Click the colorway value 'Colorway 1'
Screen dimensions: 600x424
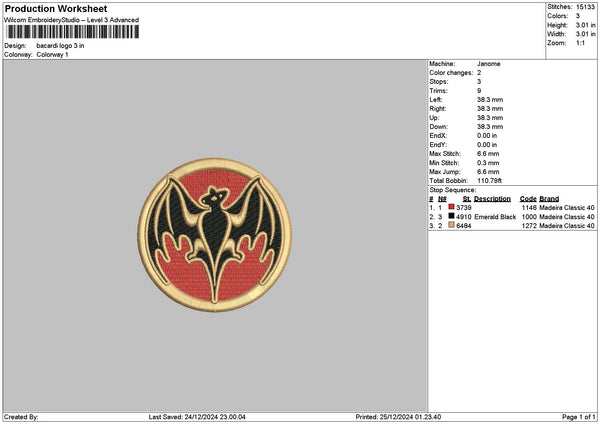coord(52,55)
